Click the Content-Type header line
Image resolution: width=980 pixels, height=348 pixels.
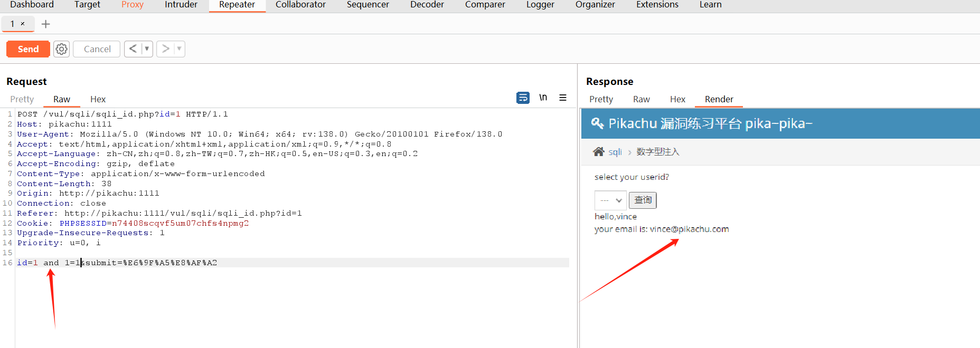141,173
